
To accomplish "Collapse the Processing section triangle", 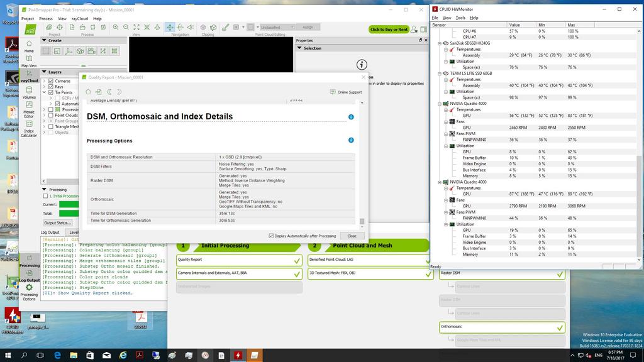I will coord(45,189).
